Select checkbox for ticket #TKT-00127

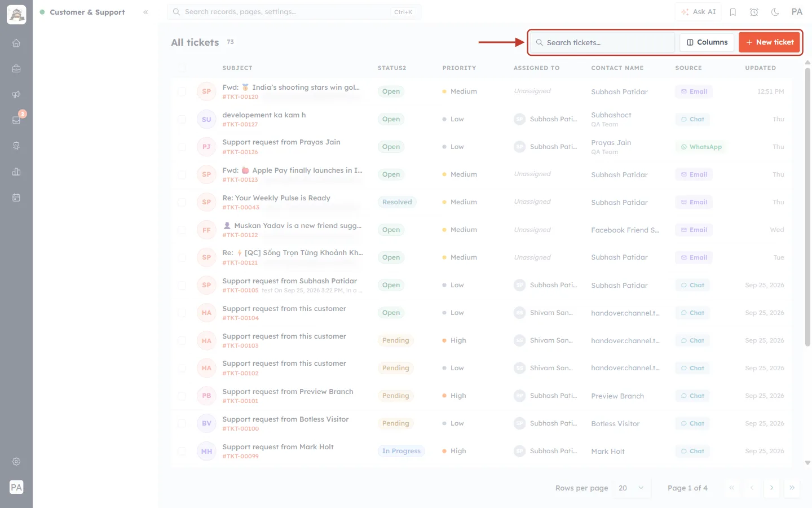point(182,119)
